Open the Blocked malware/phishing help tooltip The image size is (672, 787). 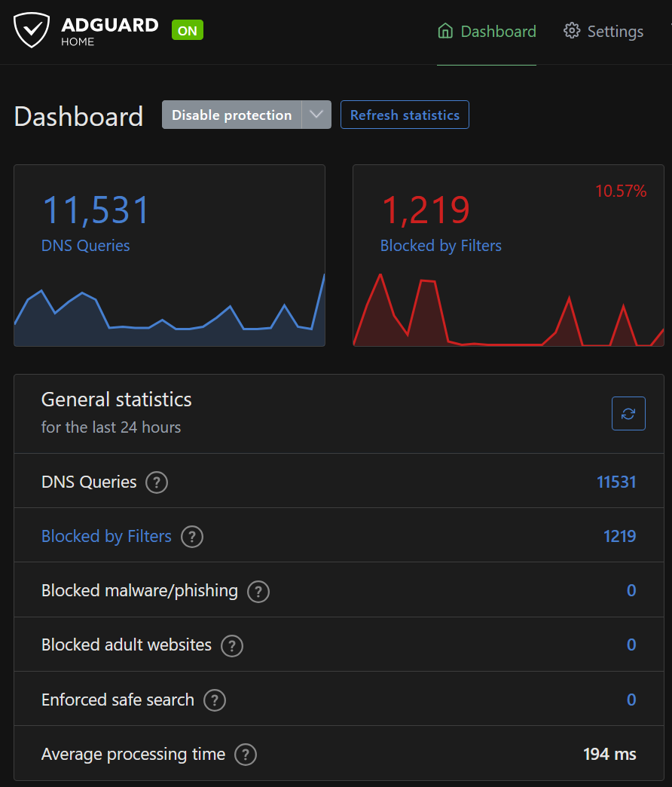point(258,592)
